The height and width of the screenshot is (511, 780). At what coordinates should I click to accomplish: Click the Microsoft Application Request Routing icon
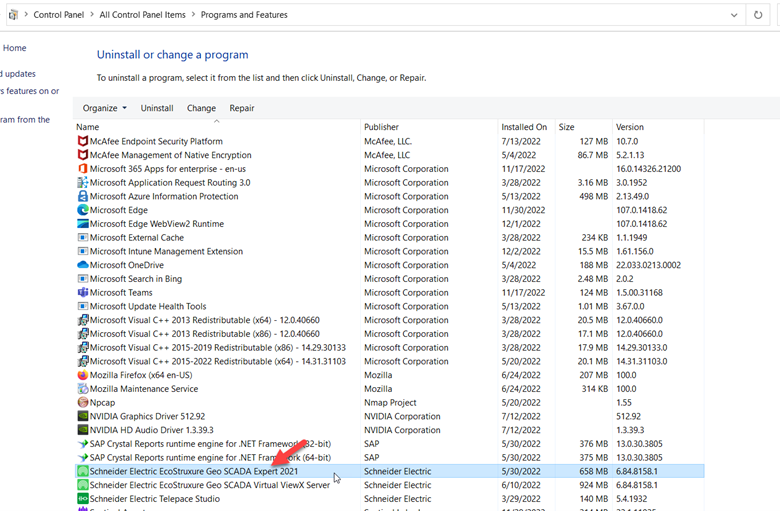pyautogui.click(x=83, y=183)
